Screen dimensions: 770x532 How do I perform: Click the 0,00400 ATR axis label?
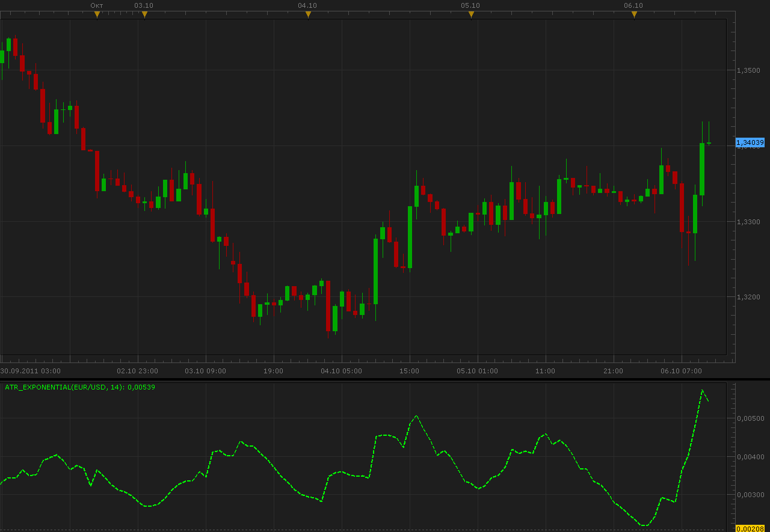coord(750,457)
